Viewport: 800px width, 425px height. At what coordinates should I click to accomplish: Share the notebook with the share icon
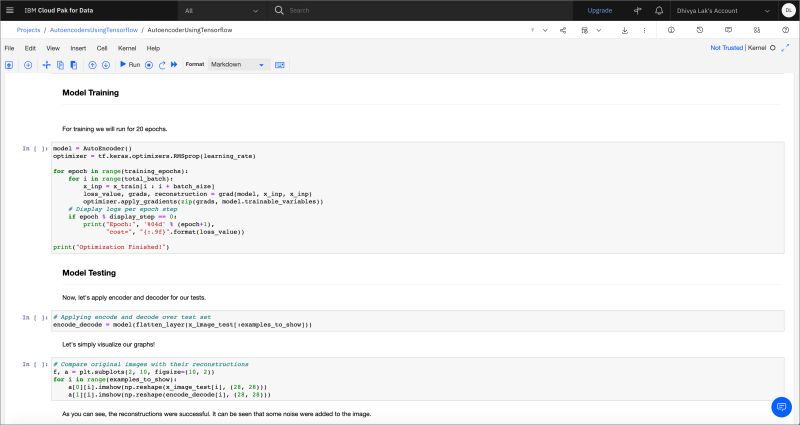click(x=563, y=31)
